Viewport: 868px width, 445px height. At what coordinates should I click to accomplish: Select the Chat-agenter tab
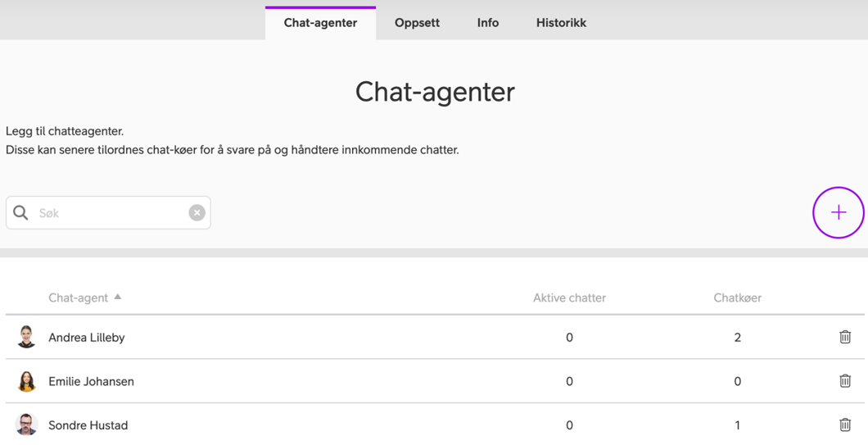(x=320, y=23)
